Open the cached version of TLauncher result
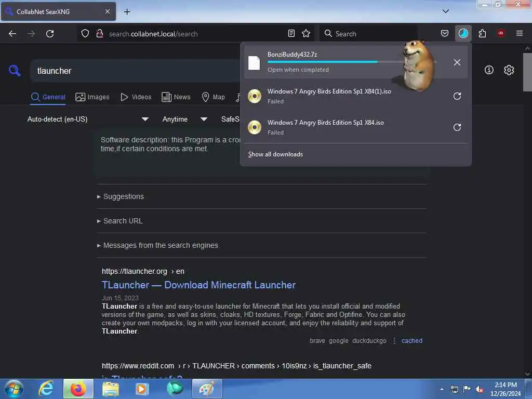 [412, 341]
